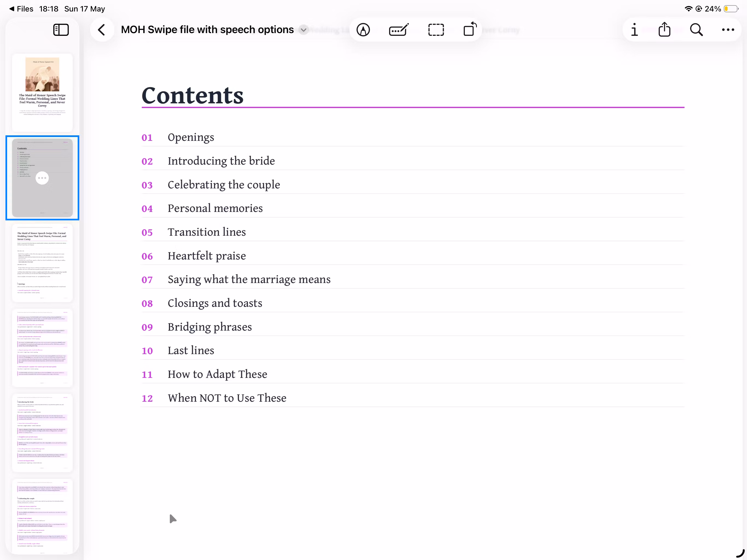
Task: Rotate the page with the rotate icon
Action: coord(470,29)
